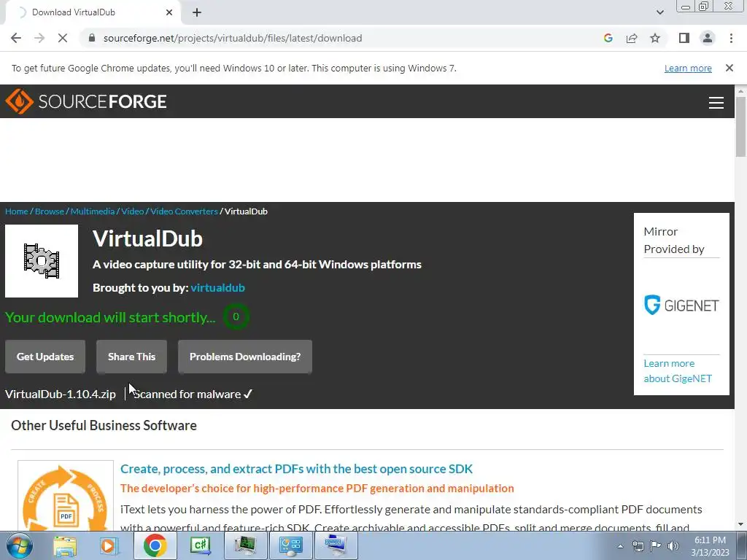
Task: Stop loading the page with the X button
Action: click(x=63, y=38)
